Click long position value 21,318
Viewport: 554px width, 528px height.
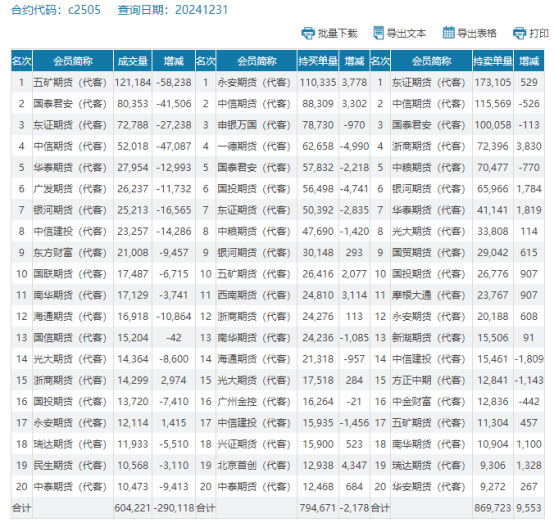point(318,359)
